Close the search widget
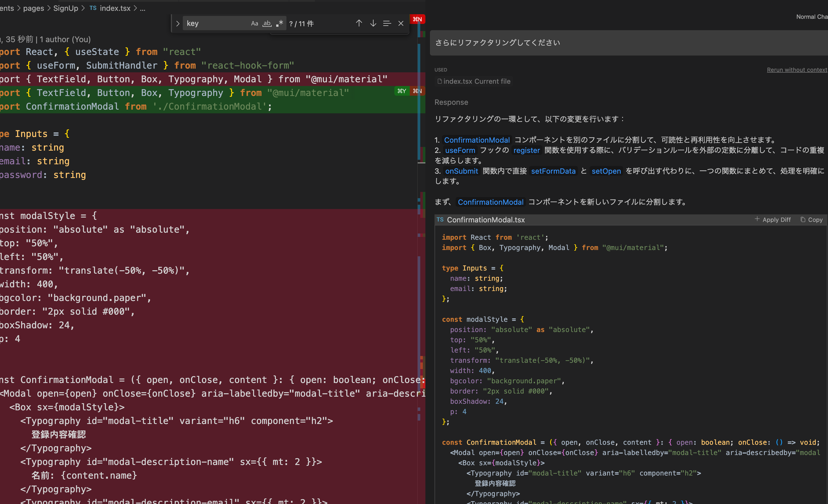 [401, 23]
